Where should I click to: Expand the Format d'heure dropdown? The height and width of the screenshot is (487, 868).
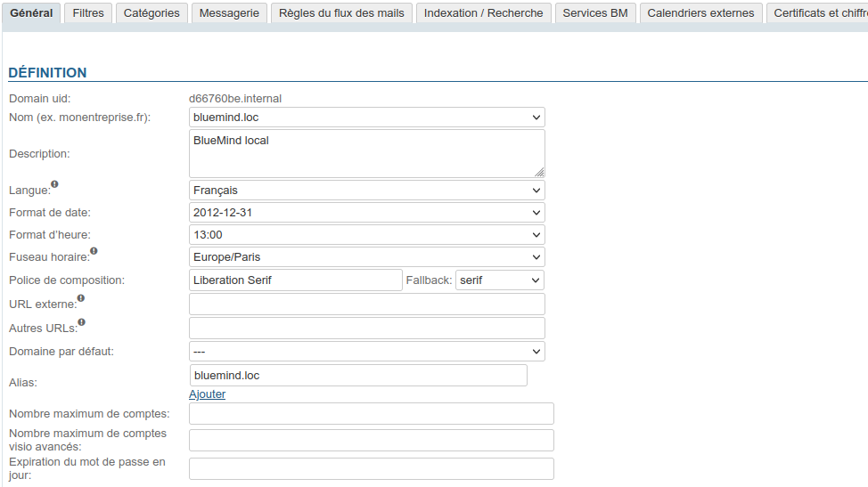coord(366,235)
